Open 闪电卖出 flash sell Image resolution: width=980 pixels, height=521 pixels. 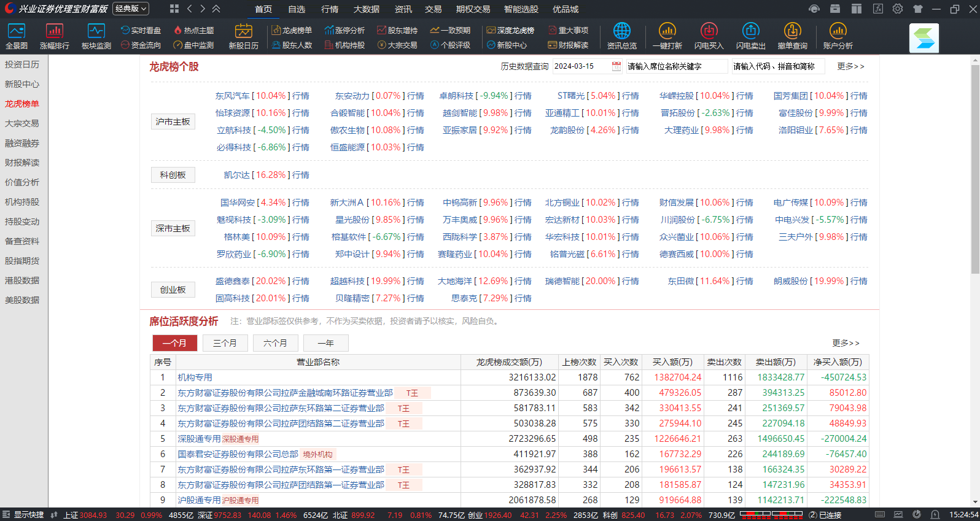(750, 36)
